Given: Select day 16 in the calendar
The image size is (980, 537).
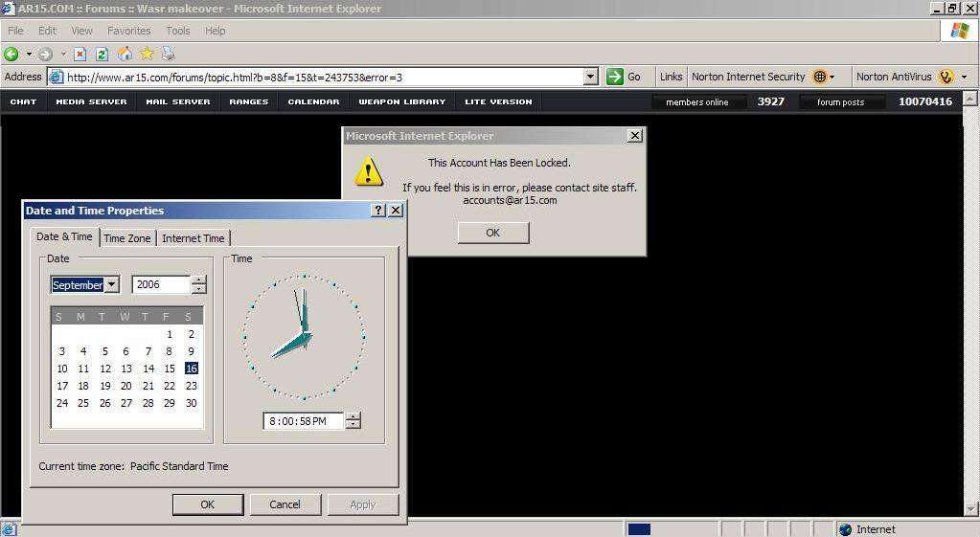Looking at the screenshot, I should pyautogui.click(x=192, y=369).
